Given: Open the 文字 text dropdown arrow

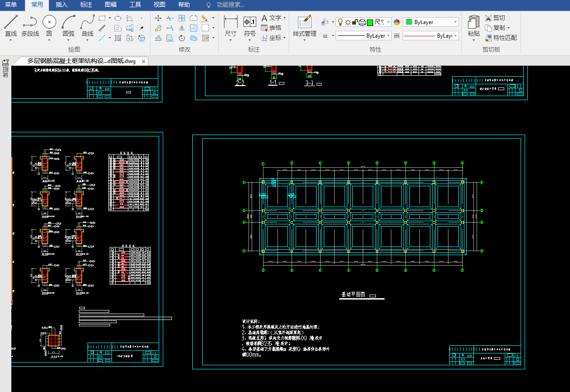Looking at the screenshot, I should 285,18.
